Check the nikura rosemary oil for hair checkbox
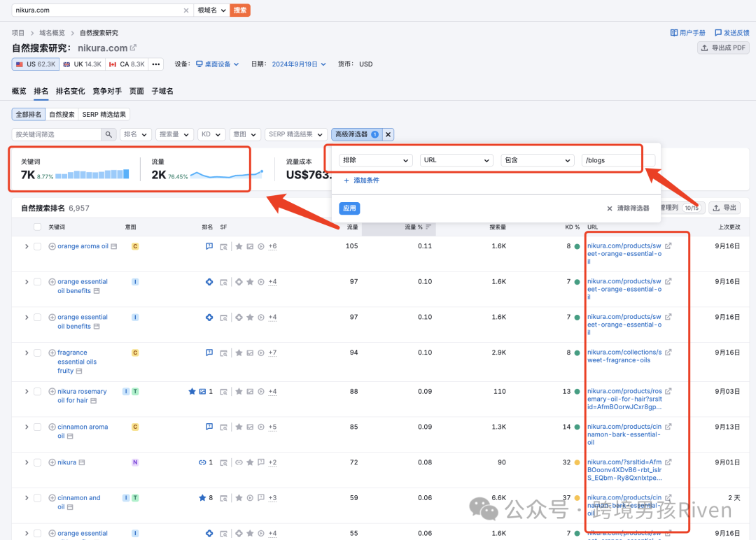Screen dimensions: 756x540 37,392
